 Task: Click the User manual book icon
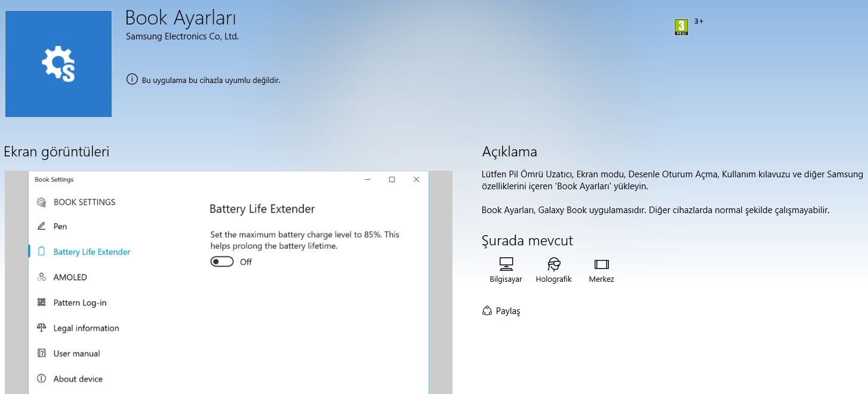(x=41, y=353)
